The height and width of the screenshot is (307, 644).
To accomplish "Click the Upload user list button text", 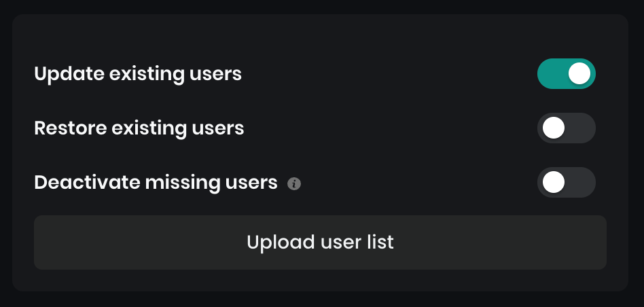I will coord(320,242).
